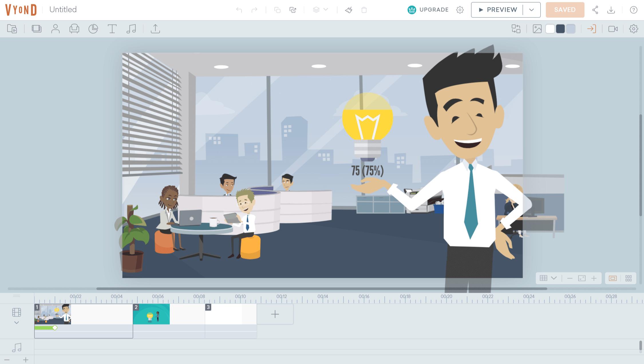This screenshot has width=644, height=364.
Task: Open the Audio music note library
Action: (131, 29)
